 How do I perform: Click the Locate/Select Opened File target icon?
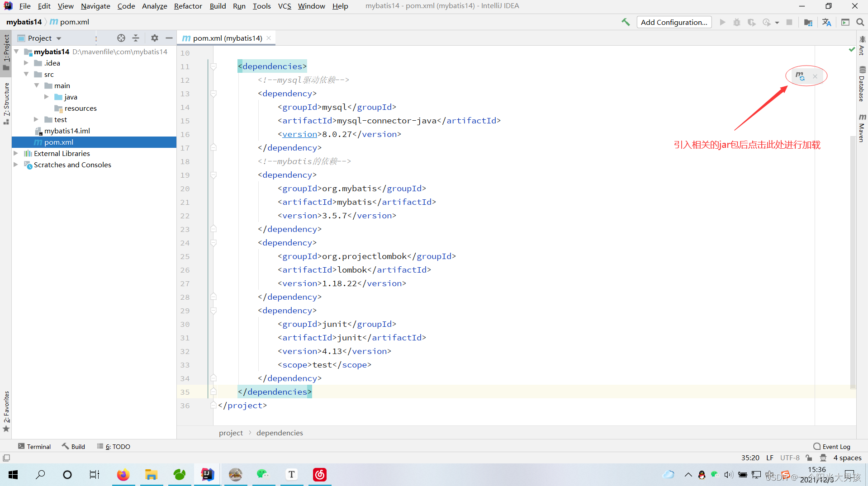tap(121, 38)
